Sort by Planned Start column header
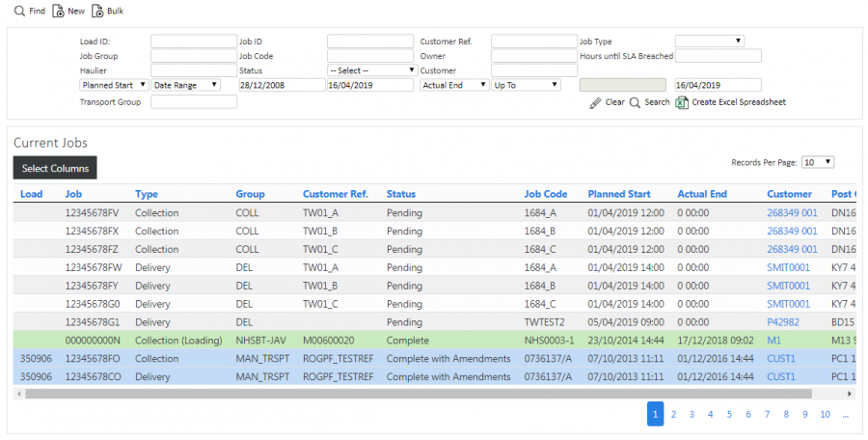Viewport: 868px width, 440px height. coord(619,194)
